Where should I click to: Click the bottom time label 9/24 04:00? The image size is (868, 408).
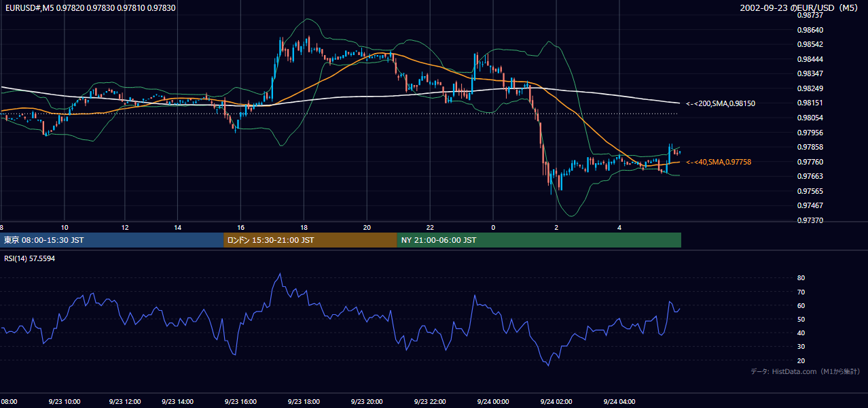tap(619, 401)
